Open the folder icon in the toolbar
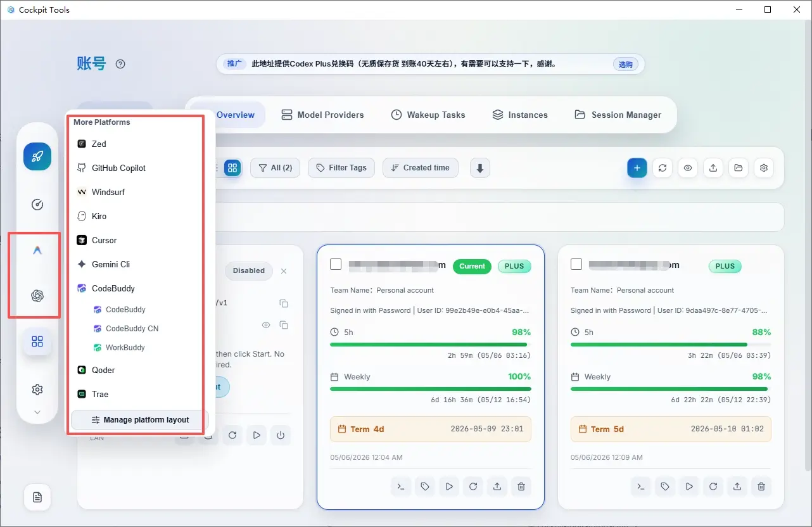The height and width of the screenshot is (527, 812). [x=739, y=168]
